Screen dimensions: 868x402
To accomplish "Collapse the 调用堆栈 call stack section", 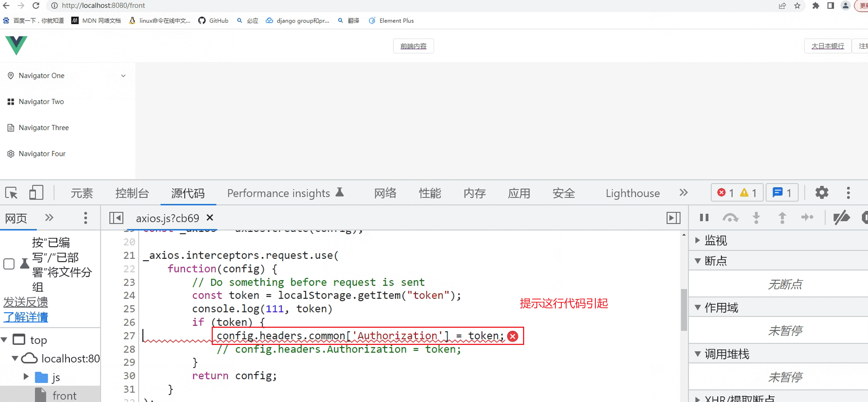I will point(697,354).
